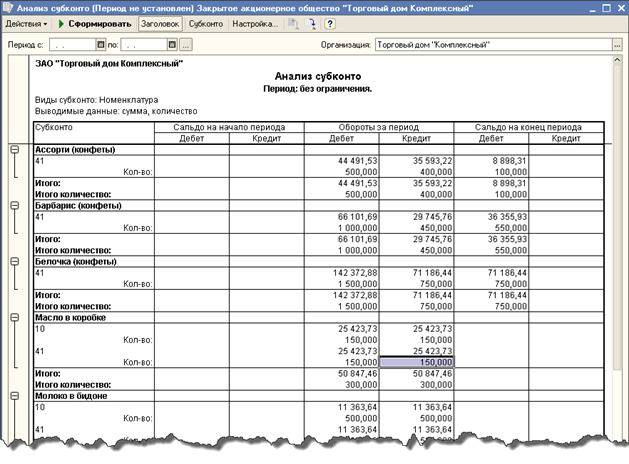Open calendar picker for the end date
This screenshot has width=629, height=464.
coord(172,45)
